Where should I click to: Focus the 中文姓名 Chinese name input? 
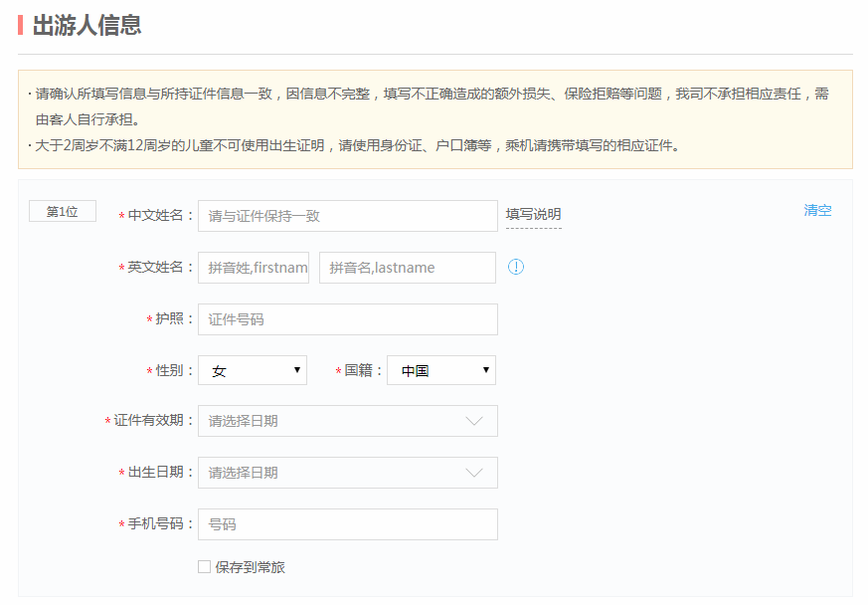coord(347,216)
